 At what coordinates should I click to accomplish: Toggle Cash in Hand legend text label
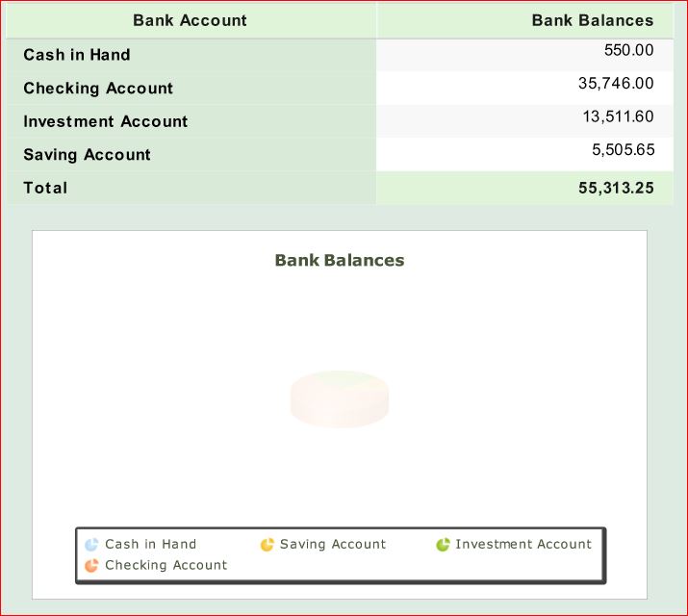point(150,545)
